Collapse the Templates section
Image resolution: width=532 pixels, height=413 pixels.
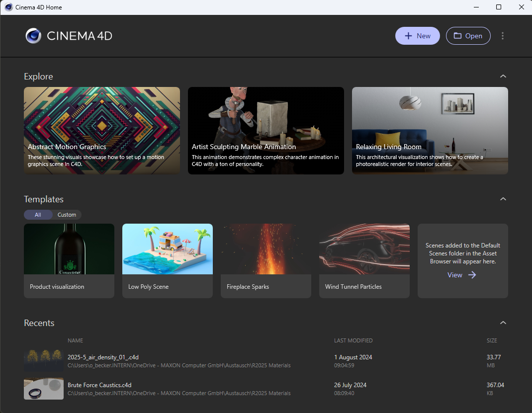point(503,199)
